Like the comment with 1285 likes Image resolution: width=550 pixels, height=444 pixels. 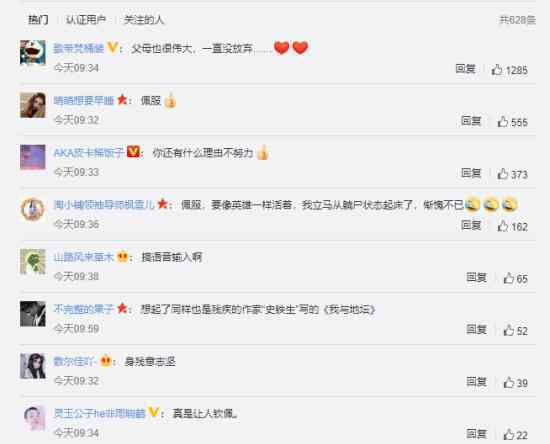pyautogui.click(x=497, y=70)
